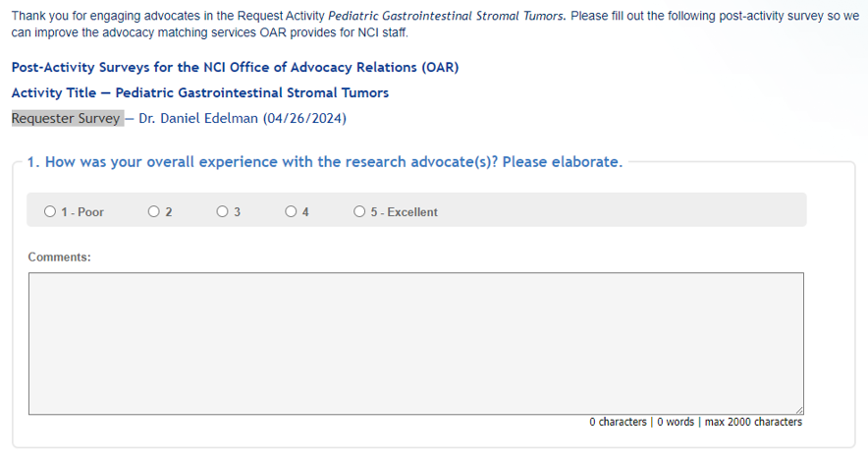Image resolution: width=868 pixels, height=459 pixels.
Task: Select the "5 - Excellent" radio button
Action: click(359, 211)
